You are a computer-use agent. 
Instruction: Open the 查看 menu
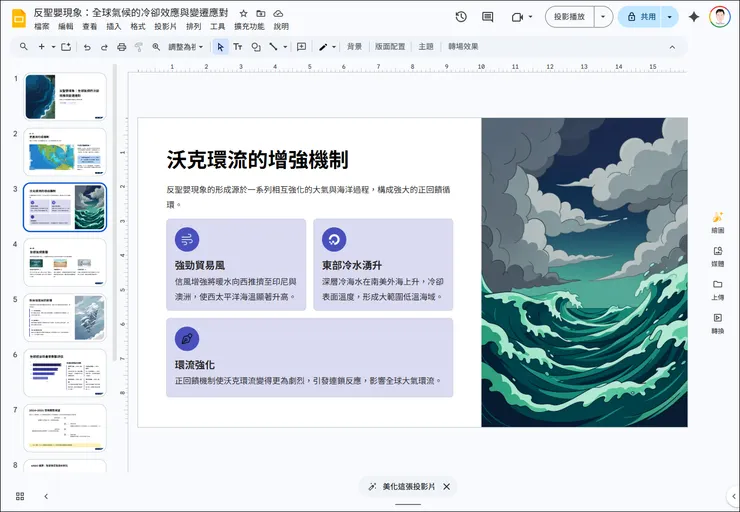(x=90, y=26)
